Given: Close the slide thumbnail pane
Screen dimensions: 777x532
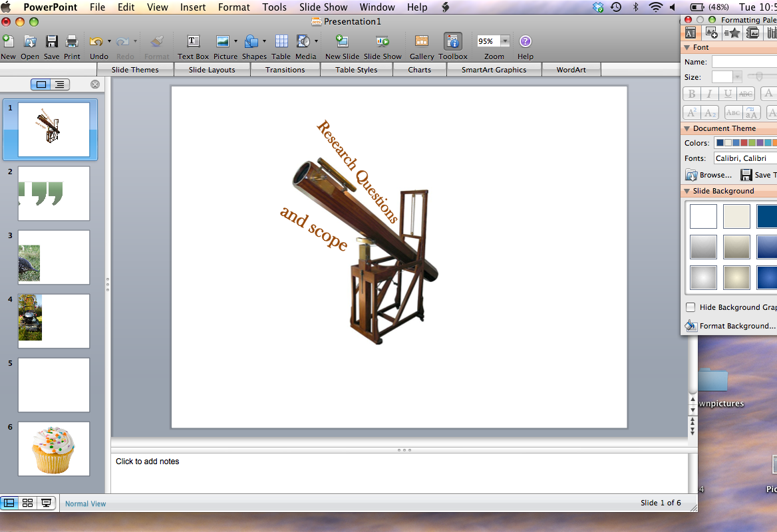Looking at the screenshot, I should click(95, 84).
